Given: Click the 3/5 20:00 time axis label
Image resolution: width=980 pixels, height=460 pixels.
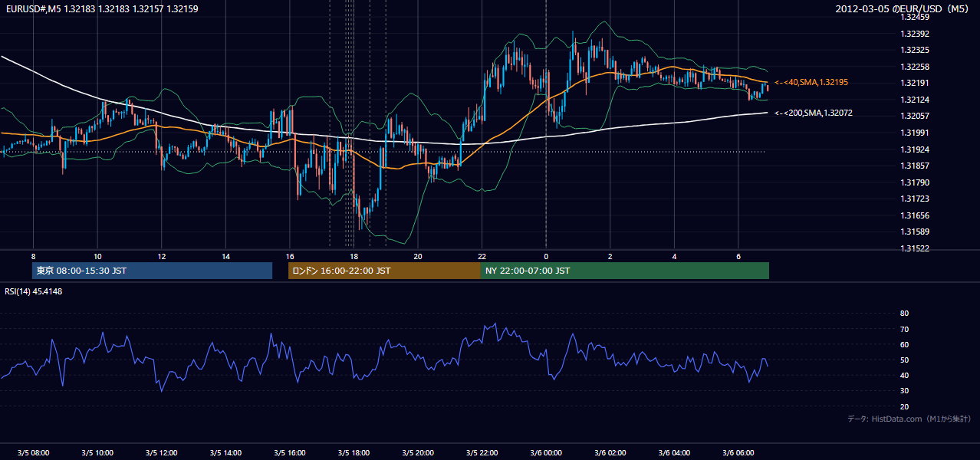Looking at the screenshot, I should pyautogui.click(x=418, y=453).
